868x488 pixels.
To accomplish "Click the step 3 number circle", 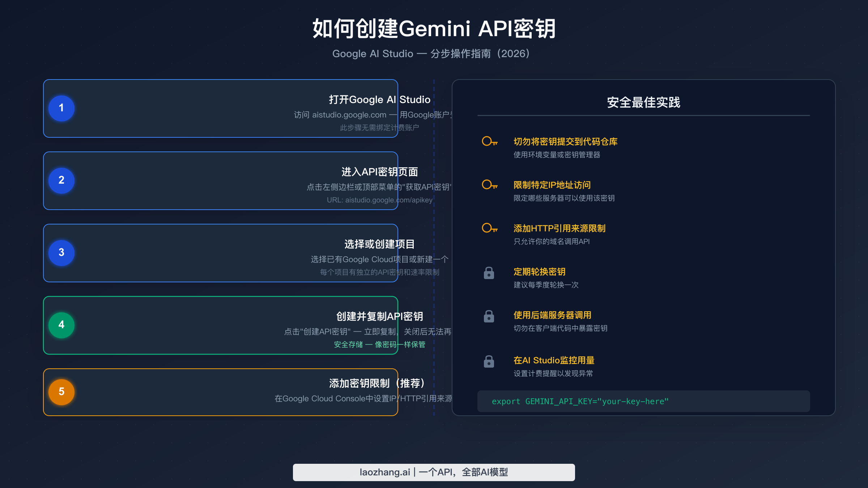I will pyautogui.click(x=61, y=253).
